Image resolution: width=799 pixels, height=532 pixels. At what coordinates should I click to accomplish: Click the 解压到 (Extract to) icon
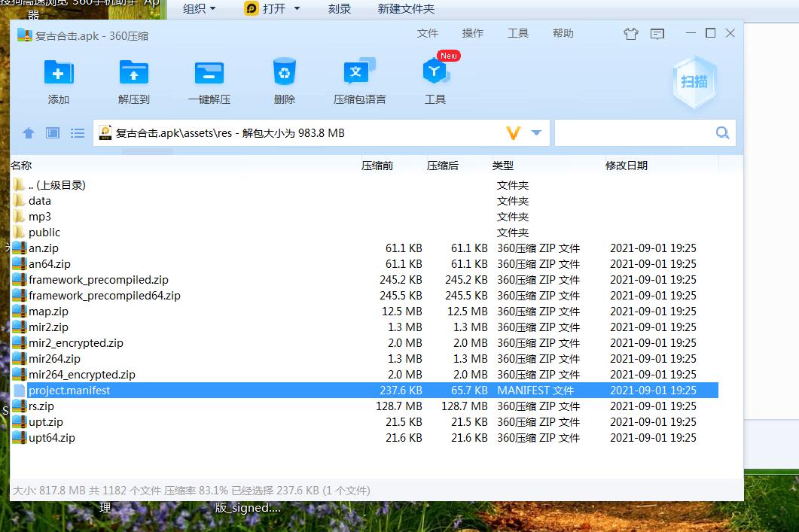pos(133,74)
